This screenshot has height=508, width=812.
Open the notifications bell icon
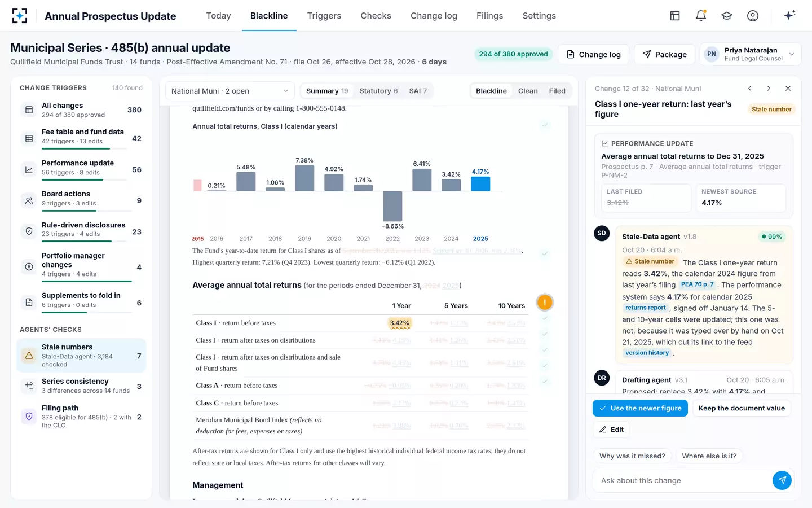[x=701, y=16]
